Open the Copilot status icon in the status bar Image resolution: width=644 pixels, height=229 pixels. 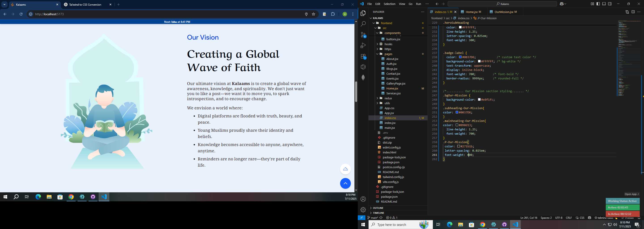point(589,218)
